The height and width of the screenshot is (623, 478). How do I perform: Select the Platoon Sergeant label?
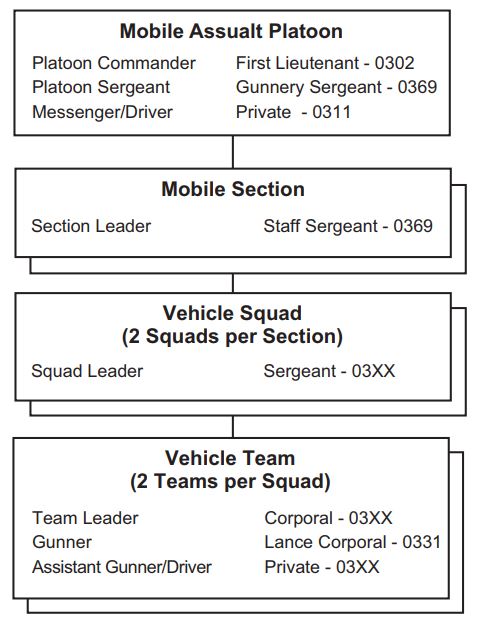pyautogui.click(x=101, y=87)
